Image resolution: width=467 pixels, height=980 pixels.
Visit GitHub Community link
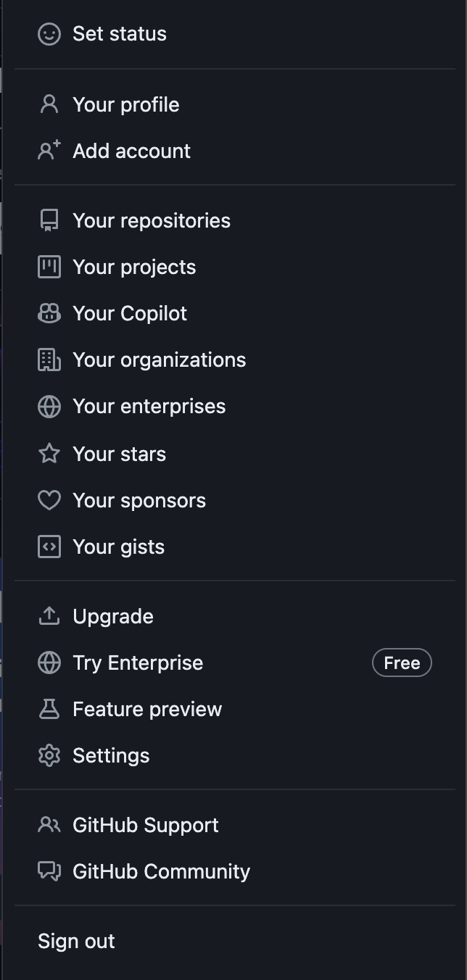pyautogui.click(x=161, y=872)
